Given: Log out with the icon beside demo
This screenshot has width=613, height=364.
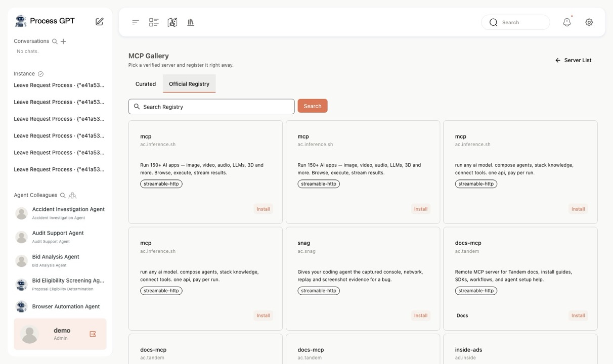Looking at the screenshot, I should (x=93, y=334).
